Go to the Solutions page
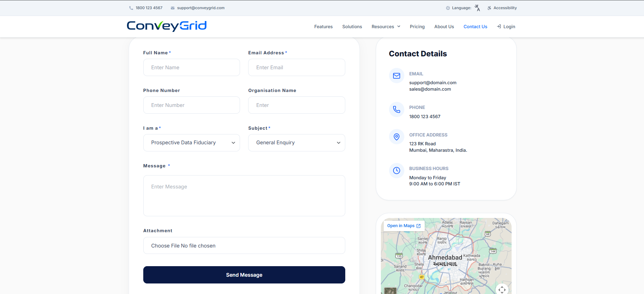Viewport: 644px width, 294px height. (352, 26)
